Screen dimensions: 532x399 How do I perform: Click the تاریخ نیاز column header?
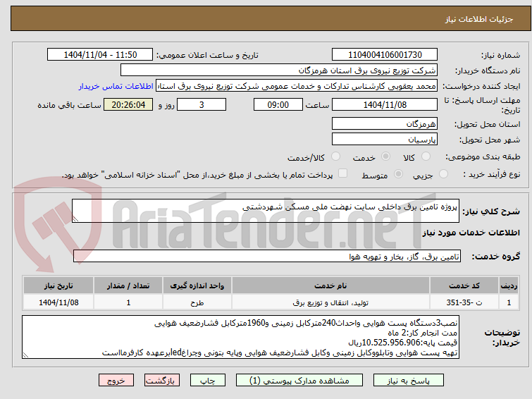58,286
